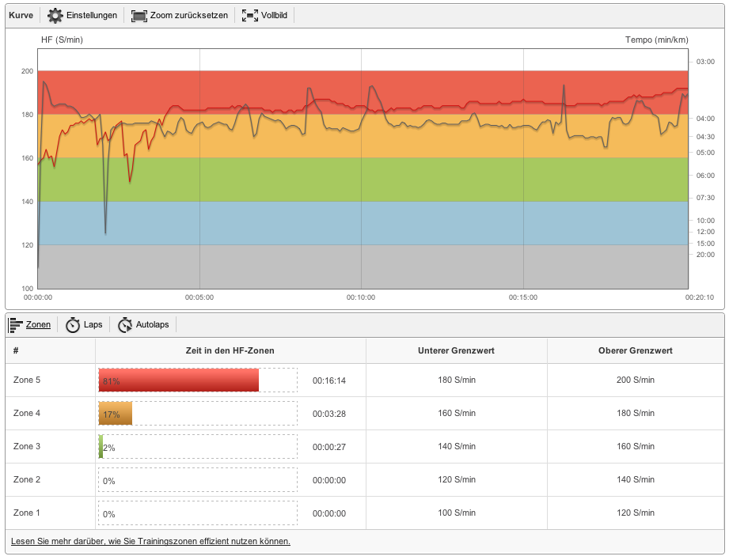The width and height of the screenshot is (729, 560).
Task: Click the 00:05:00 marker on time axis
Action: click(x=199, y=298)
